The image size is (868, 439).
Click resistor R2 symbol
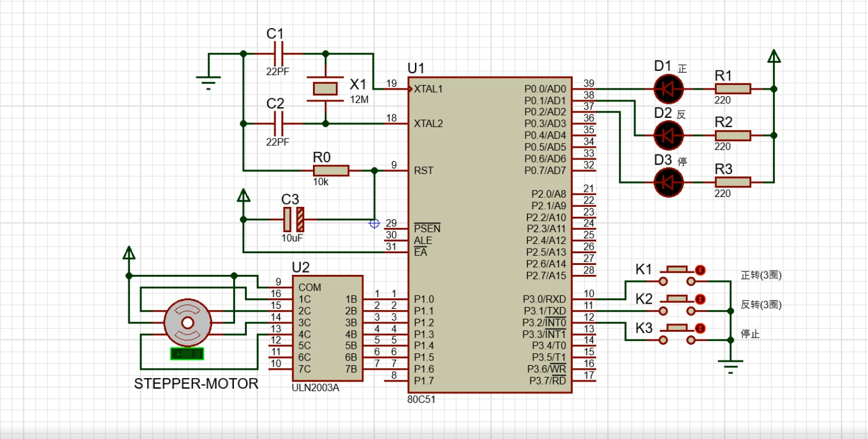coord(733,135)
